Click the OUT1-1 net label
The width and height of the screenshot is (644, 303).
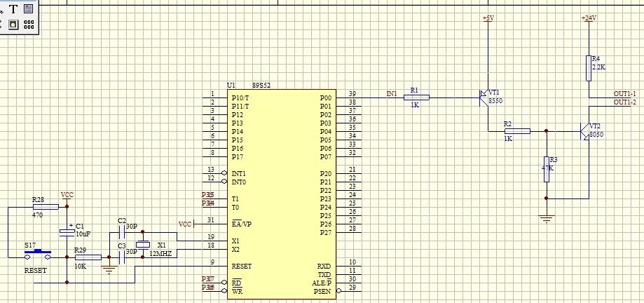coord(624,94)
